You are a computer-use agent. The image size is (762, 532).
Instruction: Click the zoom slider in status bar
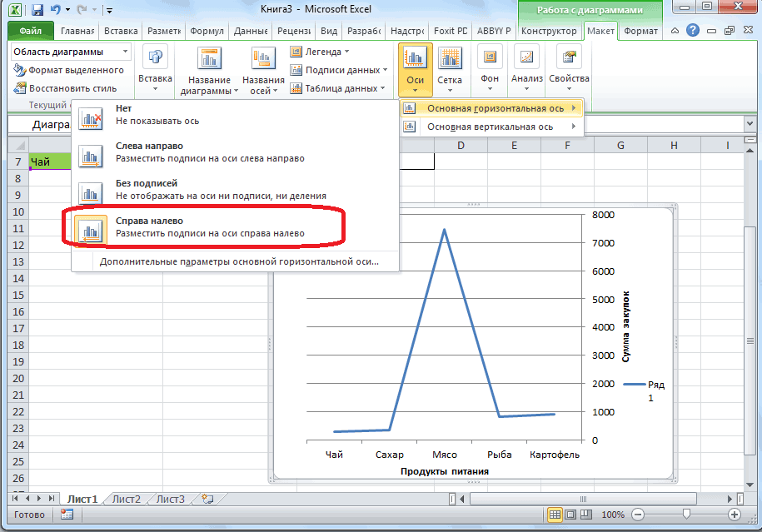[x=685, y=515]
